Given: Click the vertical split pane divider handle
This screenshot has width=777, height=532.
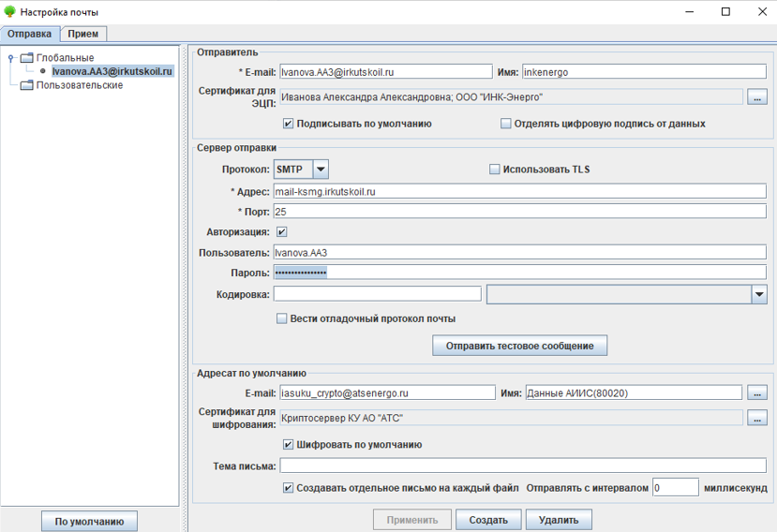Looking at the screenshot, I should click(x=185, y=288).
